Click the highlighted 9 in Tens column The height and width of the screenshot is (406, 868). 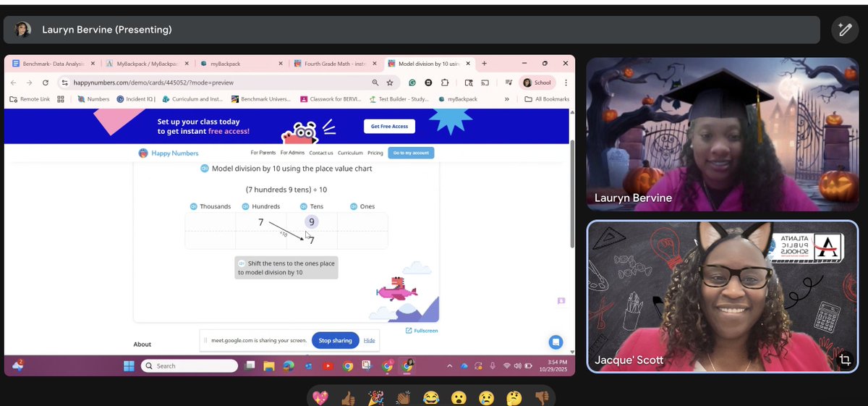tap(312, 222)
